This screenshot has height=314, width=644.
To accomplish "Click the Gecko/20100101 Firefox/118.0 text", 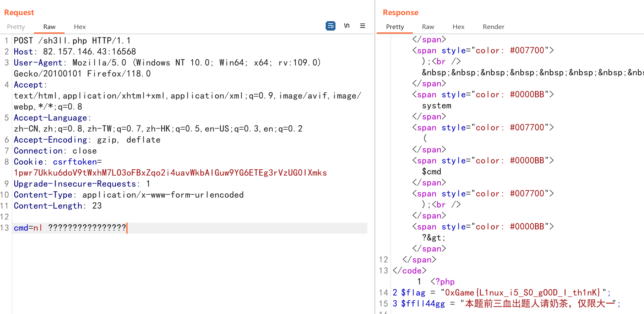I will pyautogui.click(x=82, y=74).
